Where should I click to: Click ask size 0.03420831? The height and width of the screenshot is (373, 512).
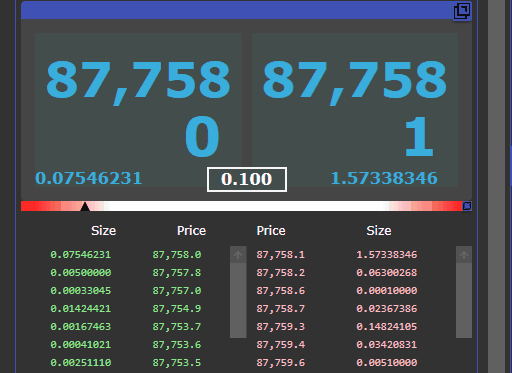(x=387, y=345)
